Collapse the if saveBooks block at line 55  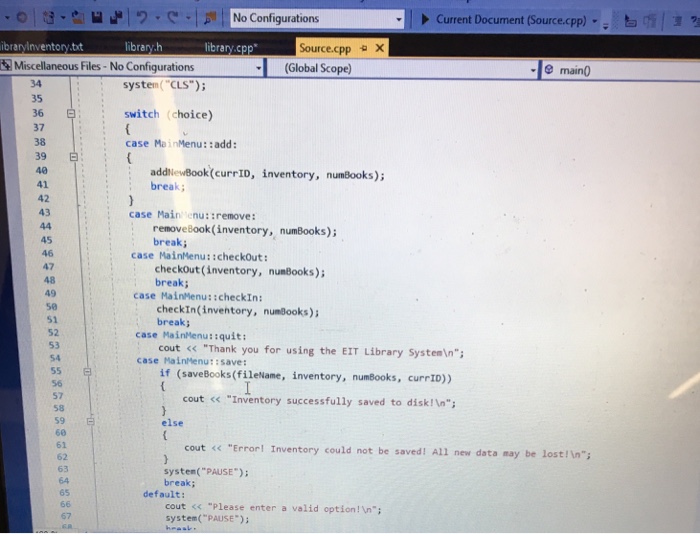(88, 371)
